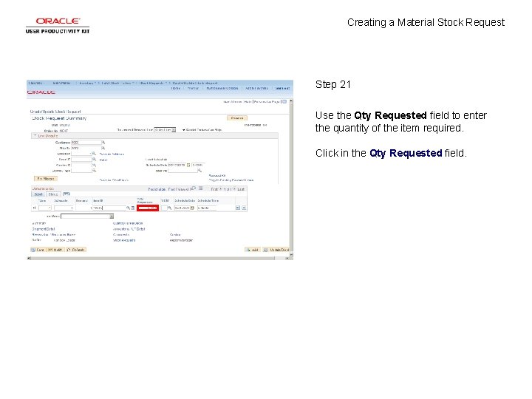The height and width of the screenshot is (399, 532).
Task: Delete the demand line row
Action: [x=244, y=208]
